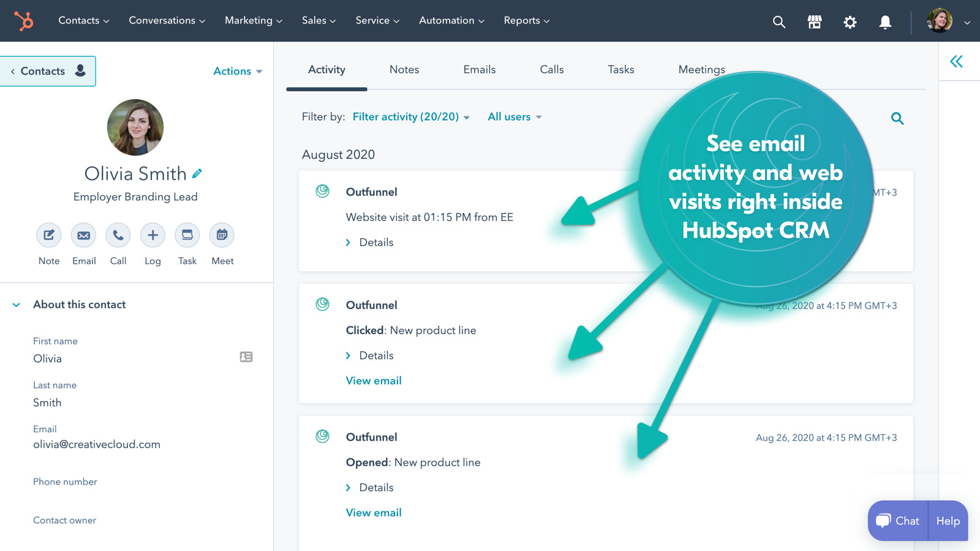Click the August 2020 month heading
The height and width of the screenshot is (551, 980).
tap(338, 155)
